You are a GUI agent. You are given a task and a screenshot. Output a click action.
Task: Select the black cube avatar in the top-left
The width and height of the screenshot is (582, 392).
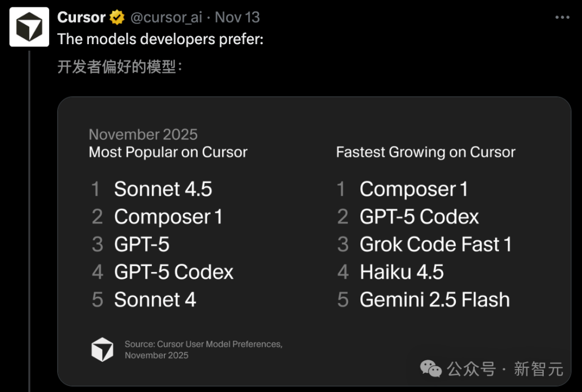tap(29, 26)
